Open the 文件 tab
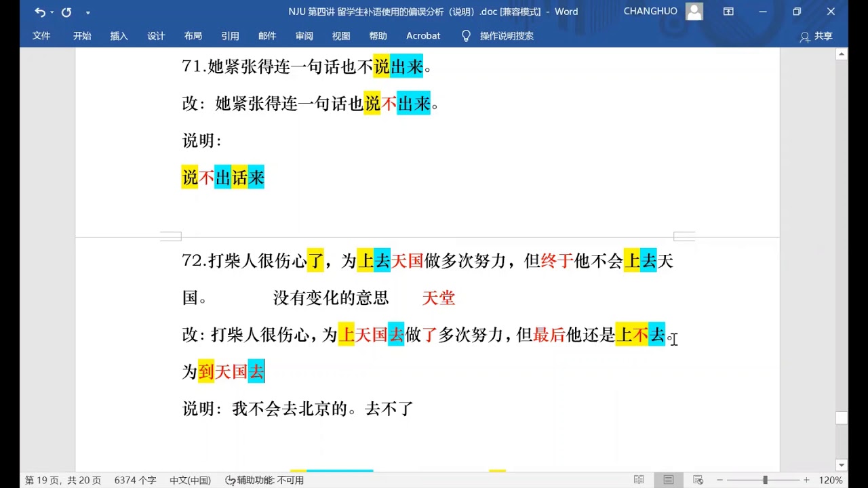 (x=41, y=36)
